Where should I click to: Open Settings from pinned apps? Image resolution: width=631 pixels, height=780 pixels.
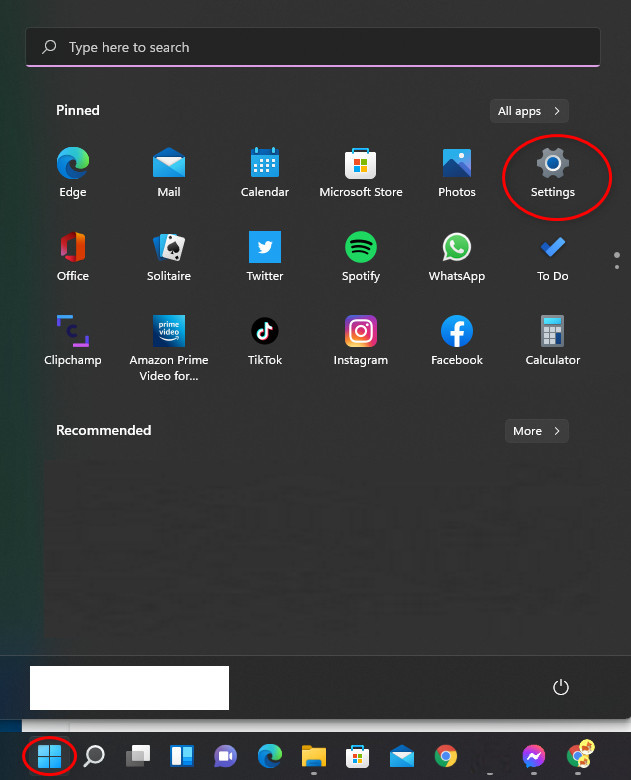[553, 172]
